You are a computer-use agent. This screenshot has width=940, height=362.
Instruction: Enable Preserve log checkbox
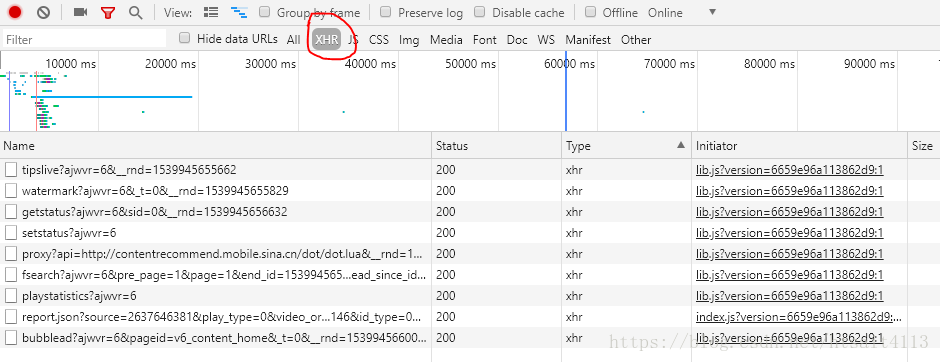point(386,12)
